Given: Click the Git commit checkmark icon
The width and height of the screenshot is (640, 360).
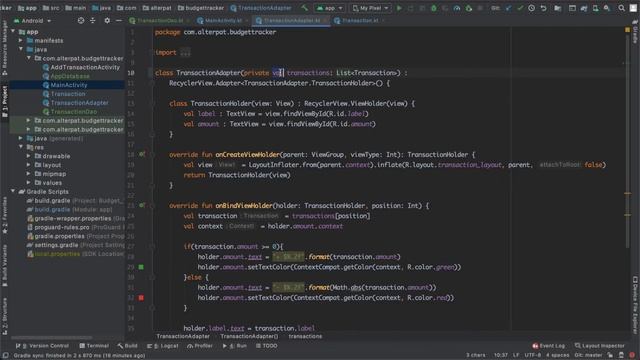Looking at the screenshot, I should coord(520,8).
